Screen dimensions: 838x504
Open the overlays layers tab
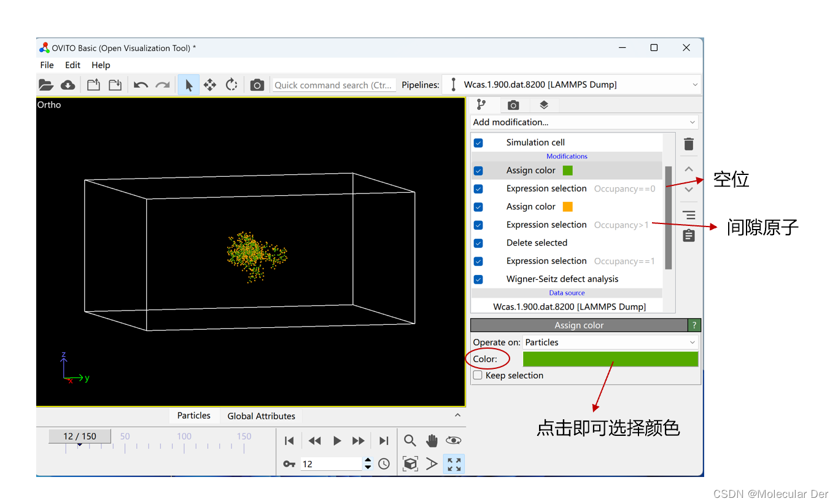tap(544, 105)
